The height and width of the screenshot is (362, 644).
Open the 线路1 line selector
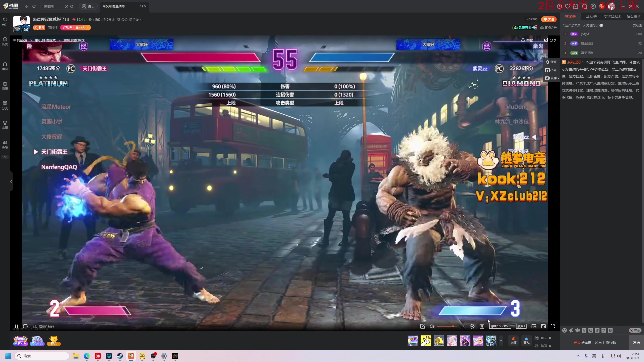pyautogui.click(x=521, y=326)
